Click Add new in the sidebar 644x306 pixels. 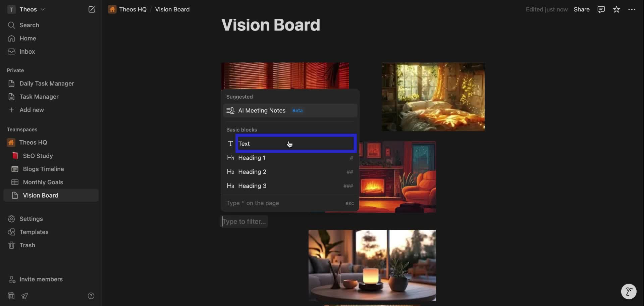[x=32, y=110]
